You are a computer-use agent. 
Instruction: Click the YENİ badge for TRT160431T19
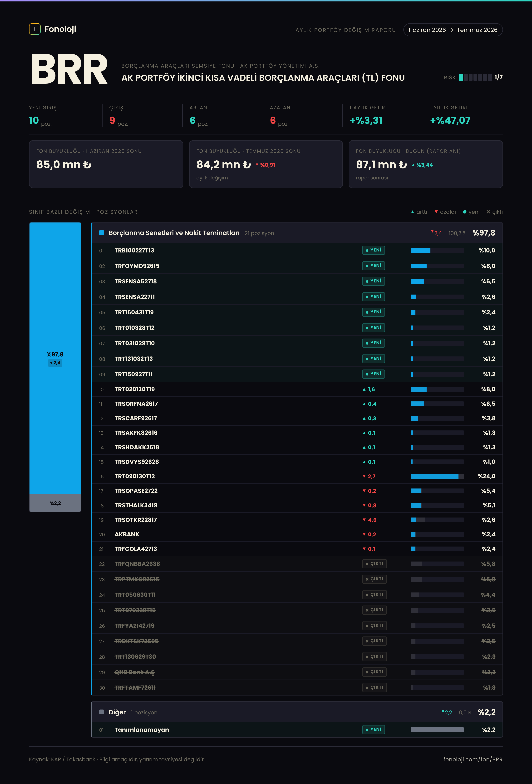pos(373,312)
